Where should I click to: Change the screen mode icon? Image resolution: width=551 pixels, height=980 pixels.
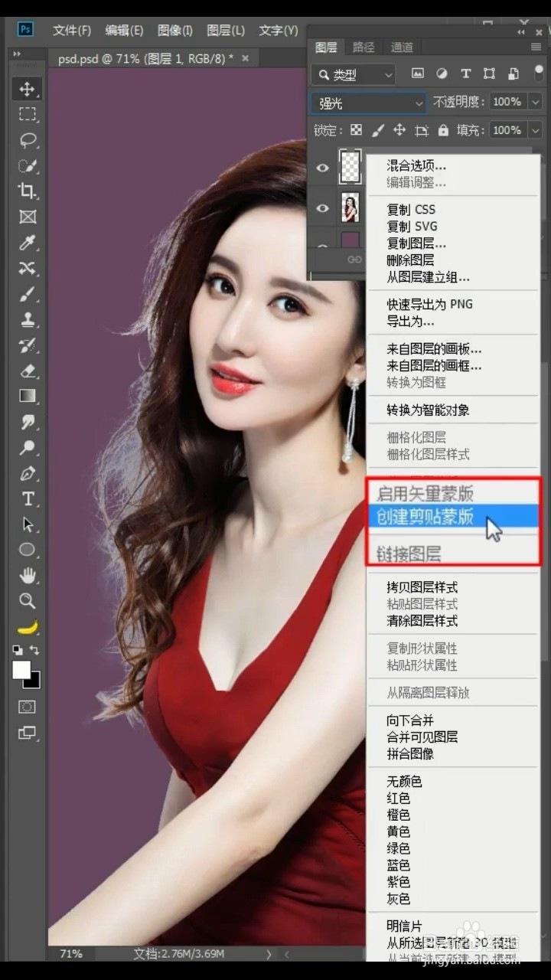28,733
